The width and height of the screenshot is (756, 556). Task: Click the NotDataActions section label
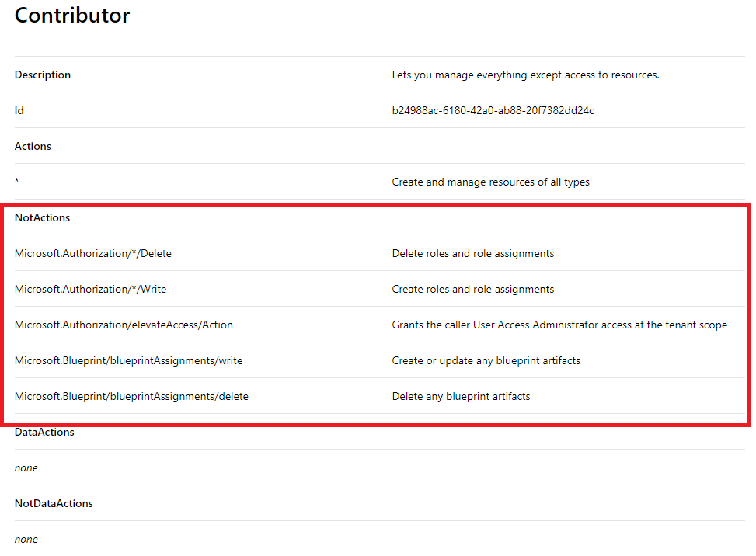[x=54, y=503]
